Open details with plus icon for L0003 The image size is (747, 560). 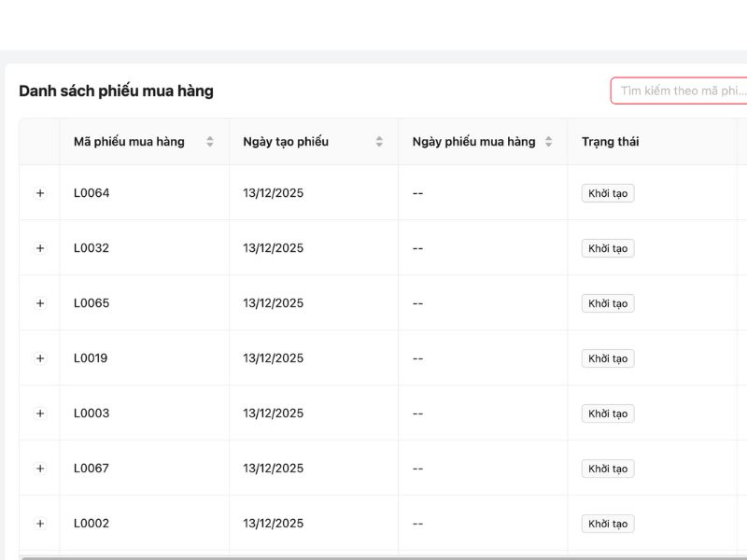(x=40, y=413)
